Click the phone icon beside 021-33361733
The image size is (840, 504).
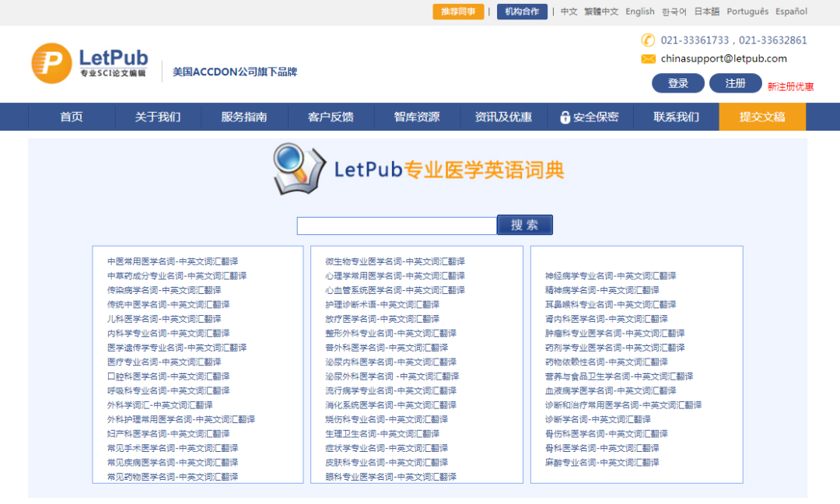(648, 40)
